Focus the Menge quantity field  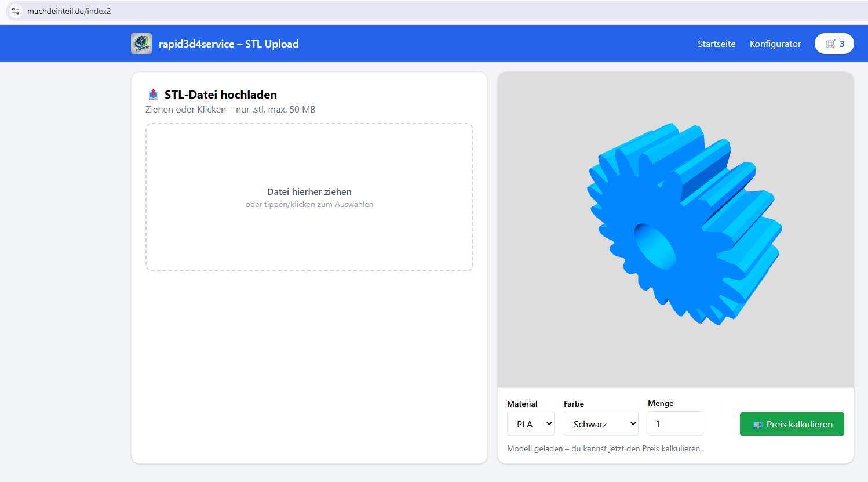coord(676,423)
